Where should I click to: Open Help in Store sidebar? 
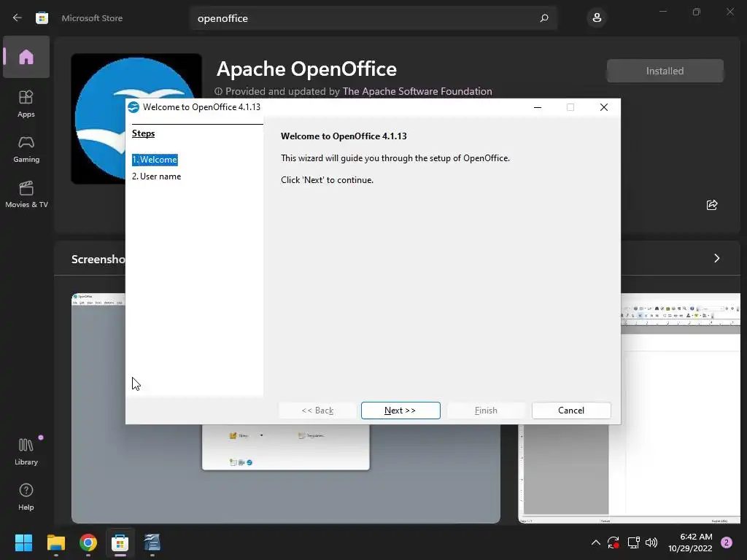point(26,497)
